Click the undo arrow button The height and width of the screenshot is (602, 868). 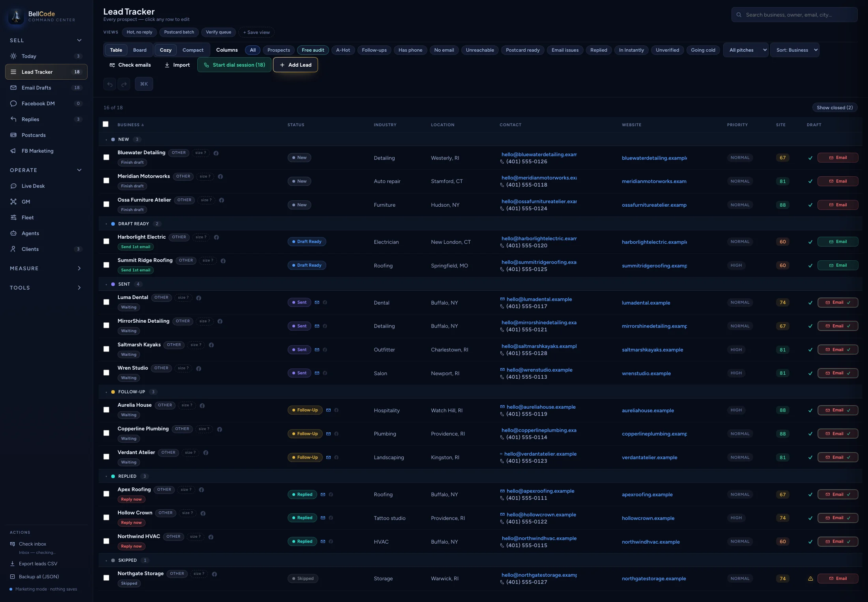point(110,84)
